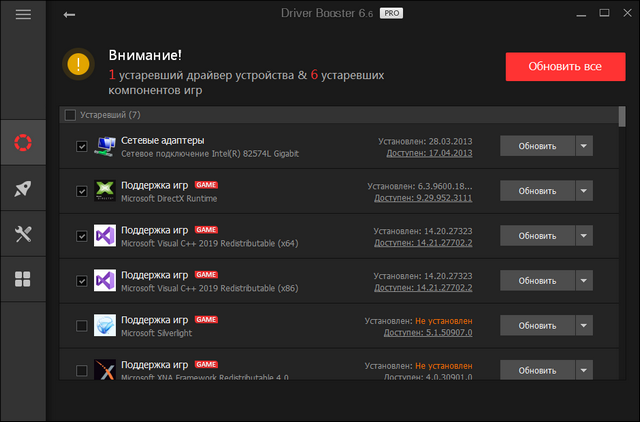Click 'Обновить' for XNA Framework
The height and width of the screenshot is (422, 640).
538,370
